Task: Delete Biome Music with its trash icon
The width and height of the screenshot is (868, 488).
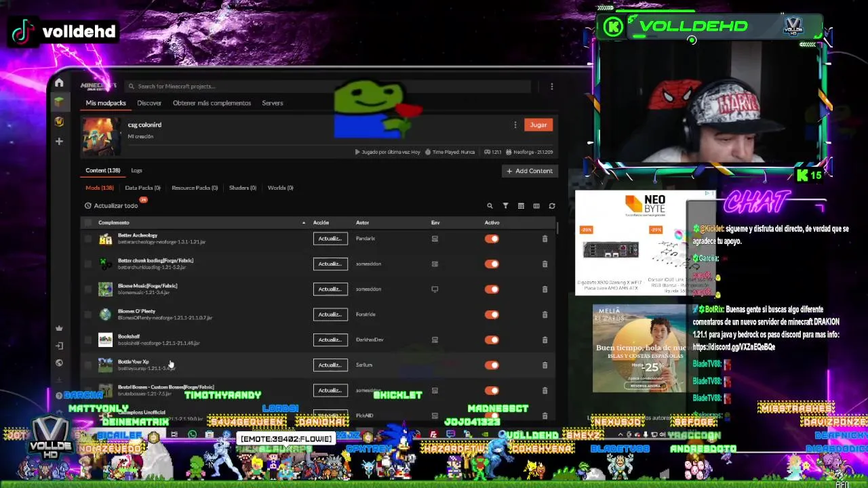Action: (545, 289)
